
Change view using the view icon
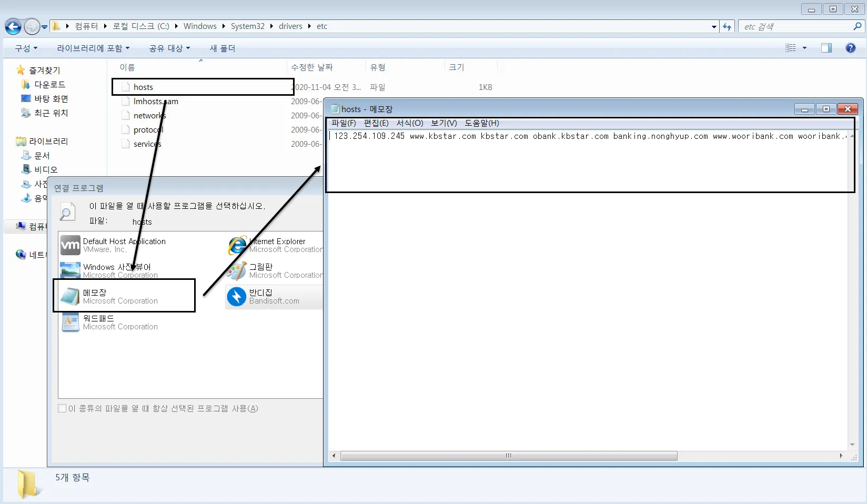790,48
